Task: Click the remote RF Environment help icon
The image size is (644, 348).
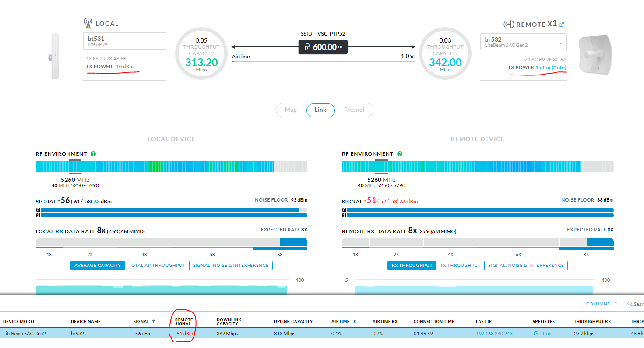Action: (399, 154)
